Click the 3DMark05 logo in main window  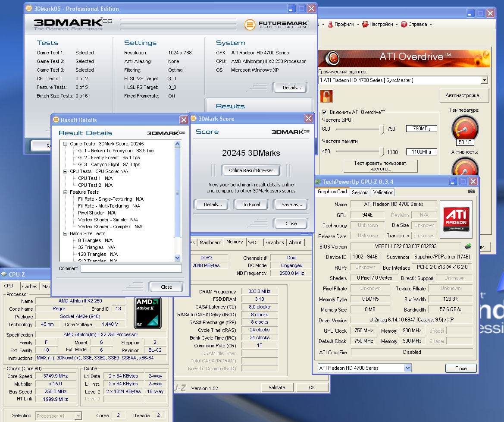pos(73,24)
